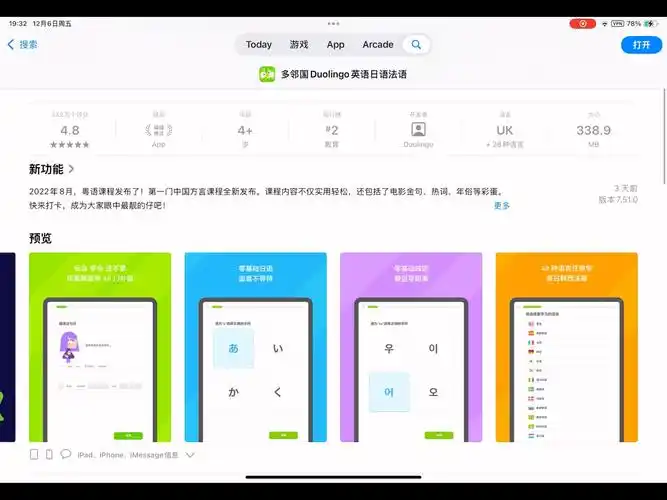Image resolution: width=667 pixels, height=500 pixels.
Task: Open the green Cantonese course preview screenshot
Action: [x=99, y=346]
